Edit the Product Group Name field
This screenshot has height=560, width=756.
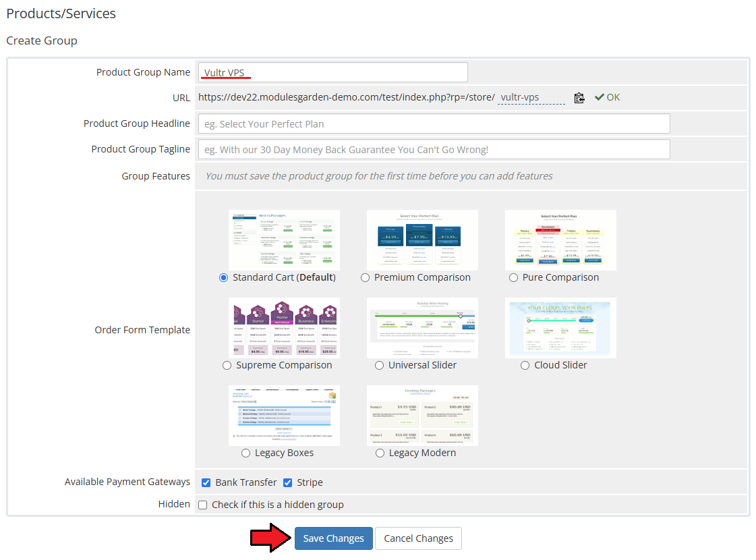pos(332,72)
